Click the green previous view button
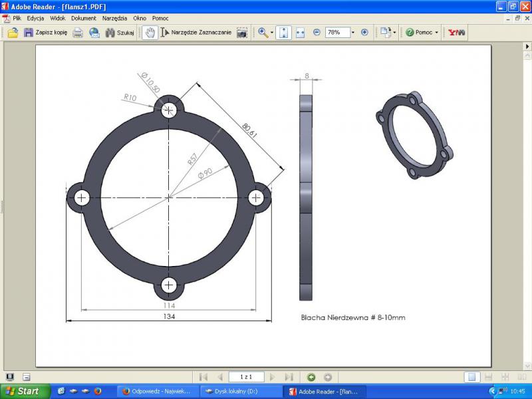Image resolution: width=532 pixels, height=399 pixels. point(311,377)
